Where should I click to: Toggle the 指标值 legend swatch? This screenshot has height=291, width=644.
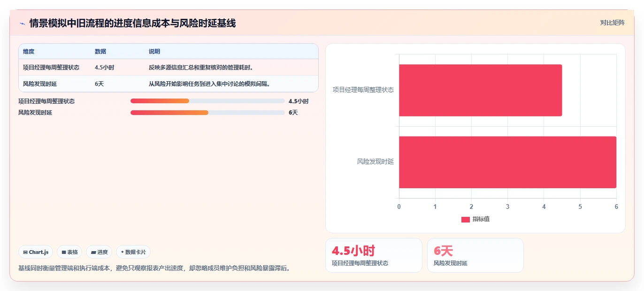click(x=466, y=219)
